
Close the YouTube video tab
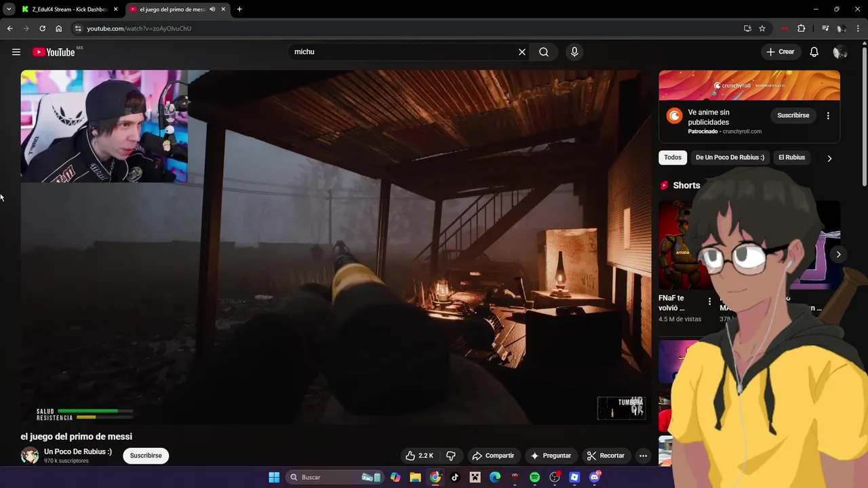pyautogui.click(x=222, y=9)
